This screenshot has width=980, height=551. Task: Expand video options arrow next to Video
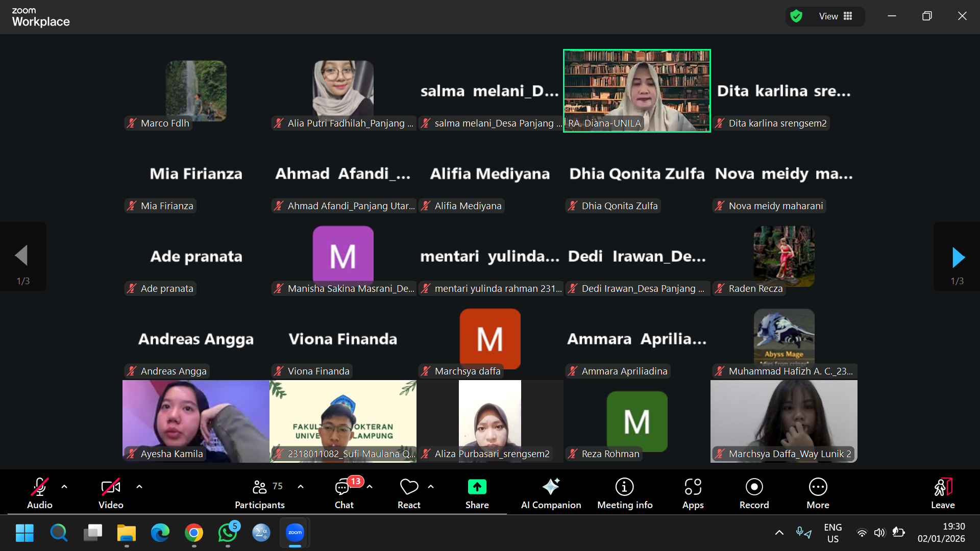coord(139,487)
